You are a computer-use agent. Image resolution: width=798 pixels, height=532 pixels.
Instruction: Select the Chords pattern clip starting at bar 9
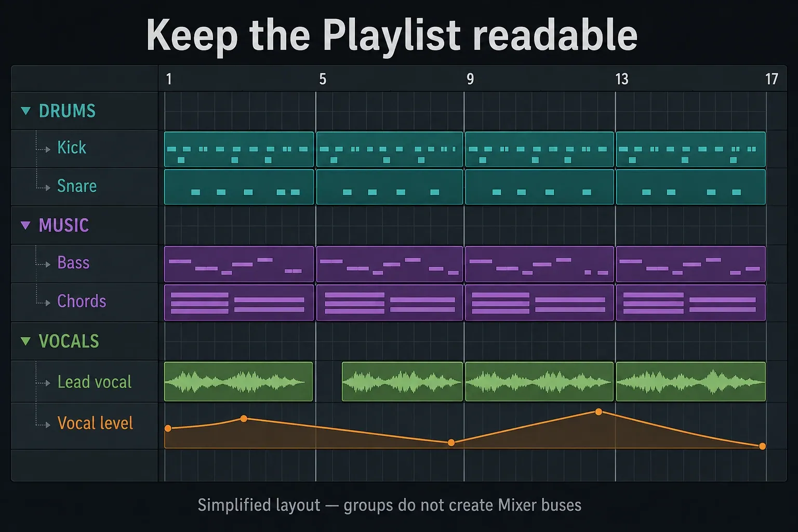coord(539,302)
